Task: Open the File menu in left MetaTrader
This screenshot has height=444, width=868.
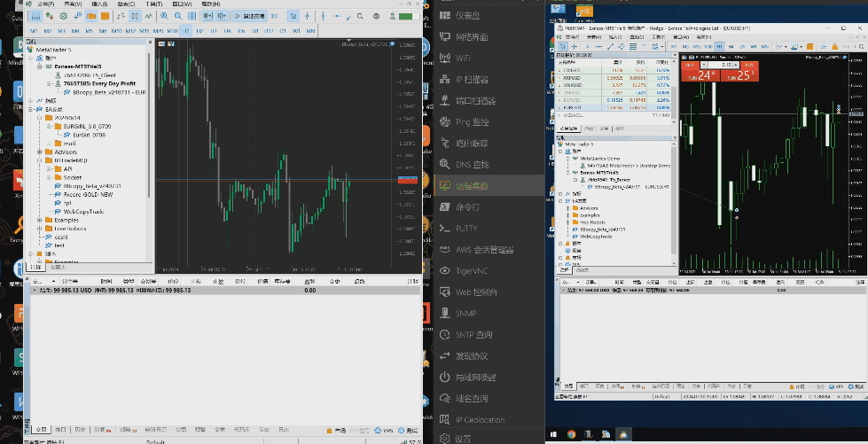Action: [x=43, y=4]
